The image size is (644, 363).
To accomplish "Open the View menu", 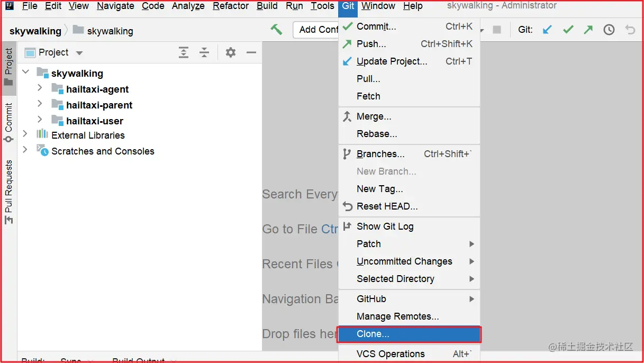I will (x=79, y=6).
